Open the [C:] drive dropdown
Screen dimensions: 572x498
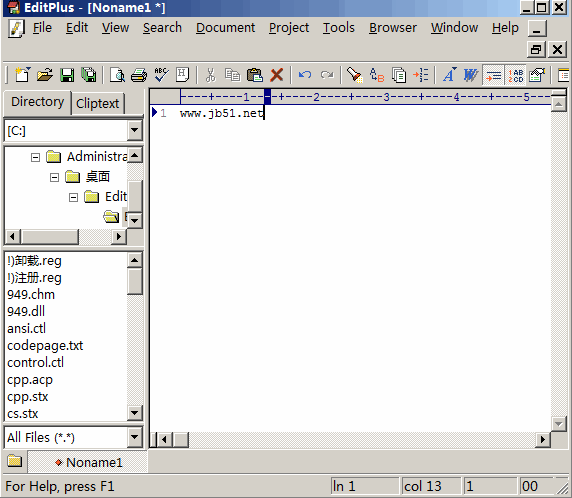pyautogui.click(x=135, y=130)
